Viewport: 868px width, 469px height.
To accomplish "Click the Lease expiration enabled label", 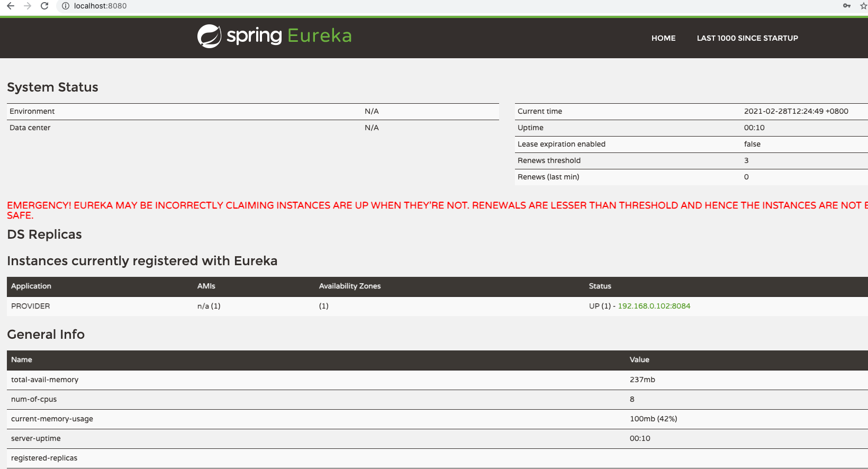I will point(562,144).
